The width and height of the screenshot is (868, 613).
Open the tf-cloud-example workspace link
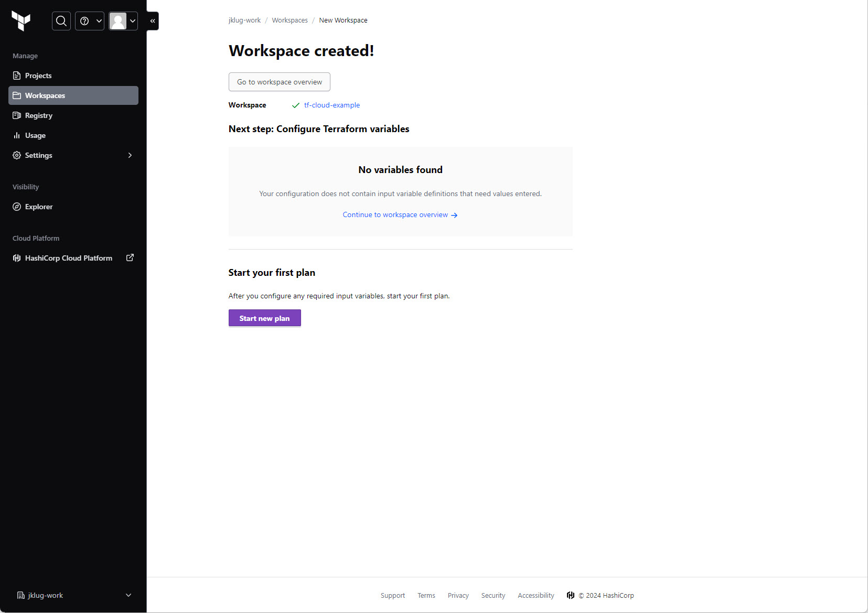click(x=331, y=105)
